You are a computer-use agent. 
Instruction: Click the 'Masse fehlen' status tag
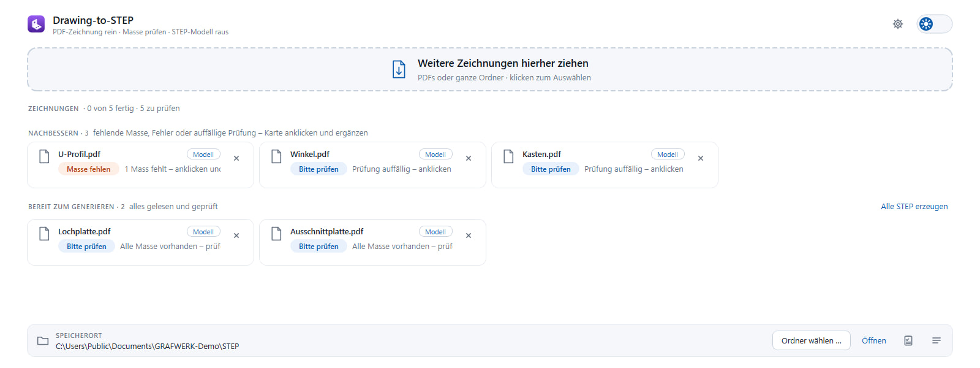89,169
